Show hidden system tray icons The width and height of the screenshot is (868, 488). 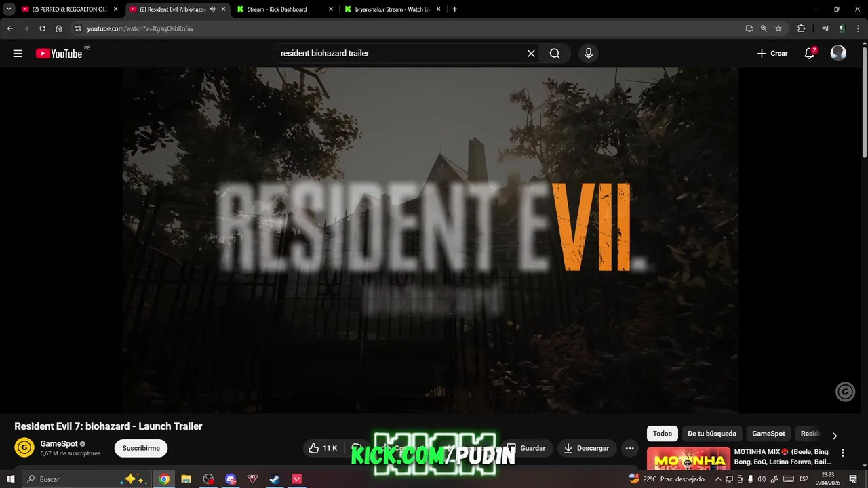718,479
